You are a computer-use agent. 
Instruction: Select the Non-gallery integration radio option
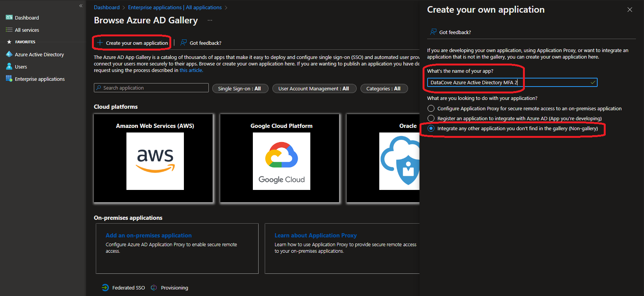(431, 128)
